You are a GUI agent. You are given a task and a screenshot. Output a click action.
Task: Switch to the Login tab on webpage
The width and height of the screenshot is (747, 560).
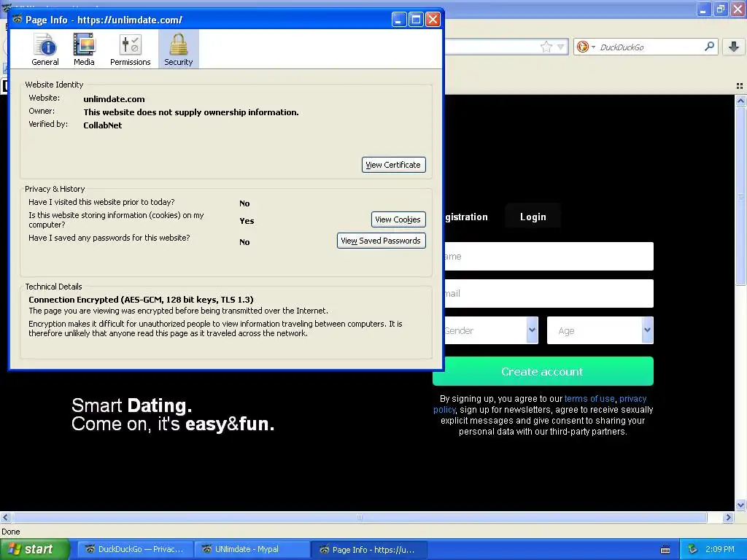point(533,217)
